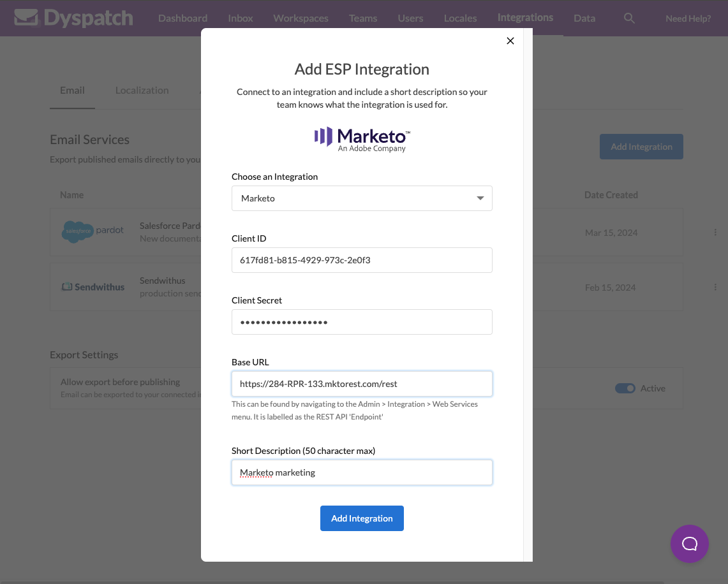Open the chat support bubble icon

coord(690,544)
